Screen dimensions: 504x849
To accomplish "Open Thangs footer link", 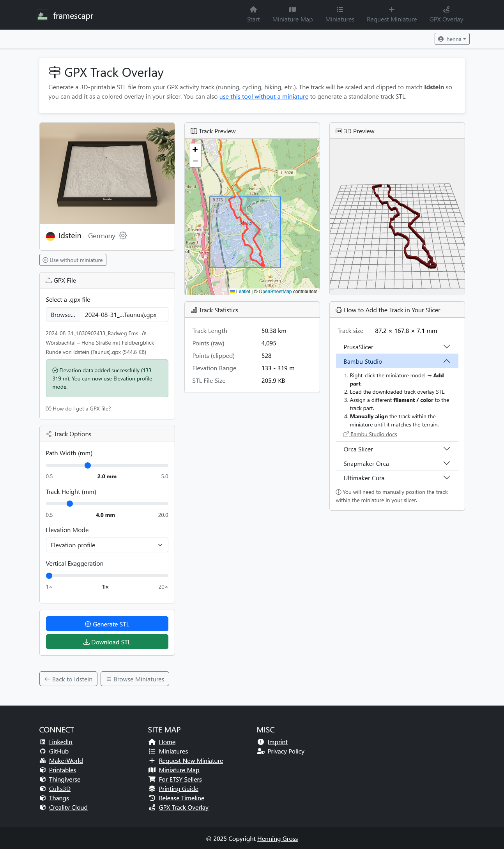I will [59, 798].
